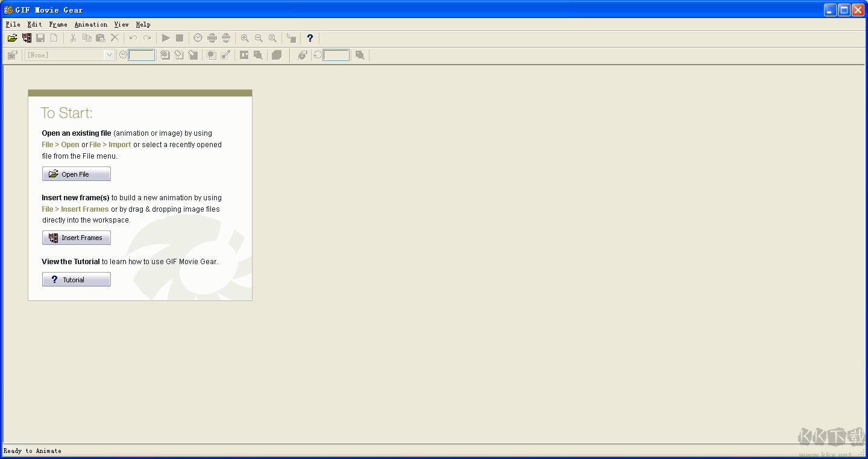Open the Help menu
The width and height of the screenshot is (868, 459).
[143, 24]
